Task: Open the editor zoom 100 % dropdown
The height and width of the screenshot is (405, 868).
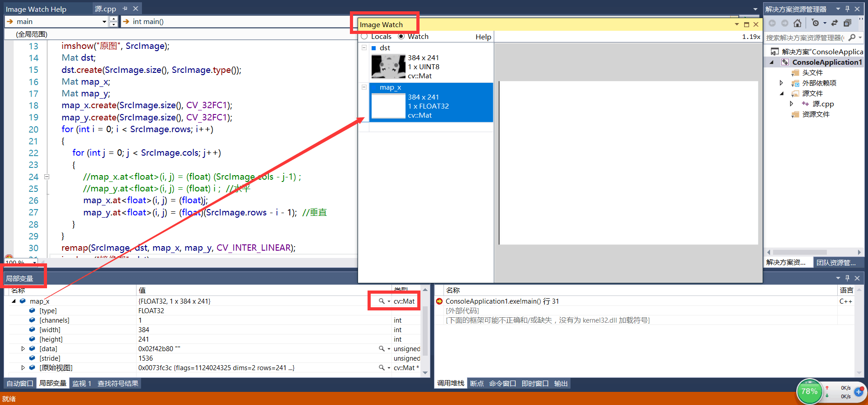Action: [34, 262]
